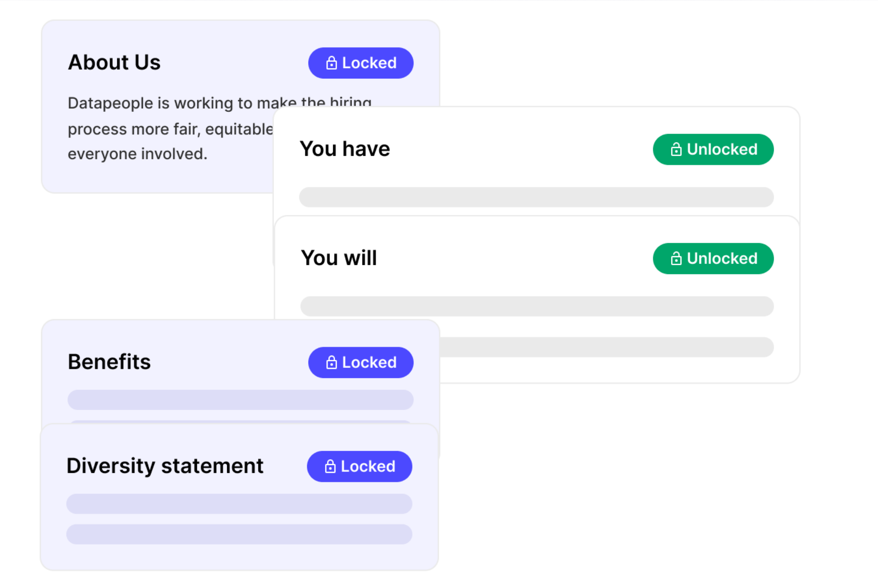
Task: Click the unlock icon in the You will section
Action: pyautogui.click(x=676, y=258)
